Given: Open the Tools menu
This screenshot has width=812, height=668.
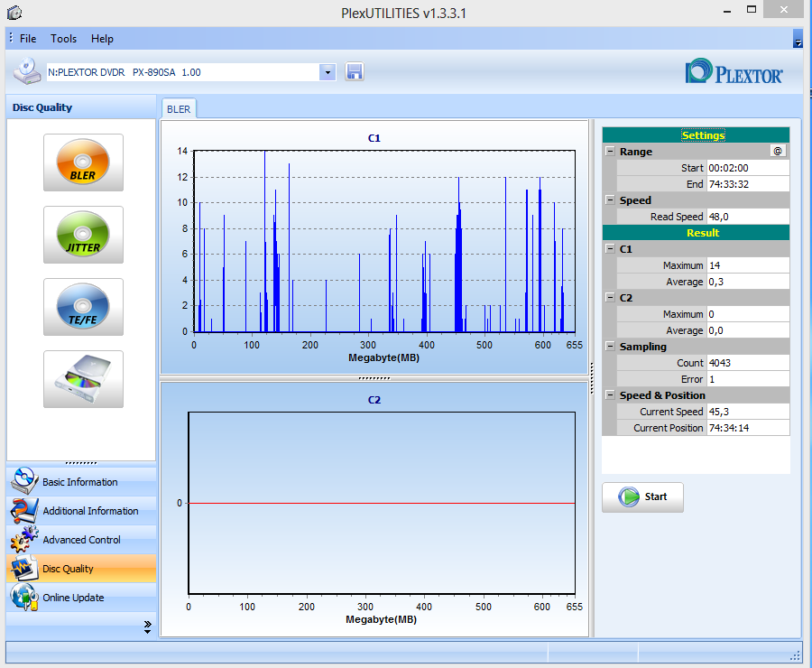Looking at the screenshot, I should coord(64,39).
